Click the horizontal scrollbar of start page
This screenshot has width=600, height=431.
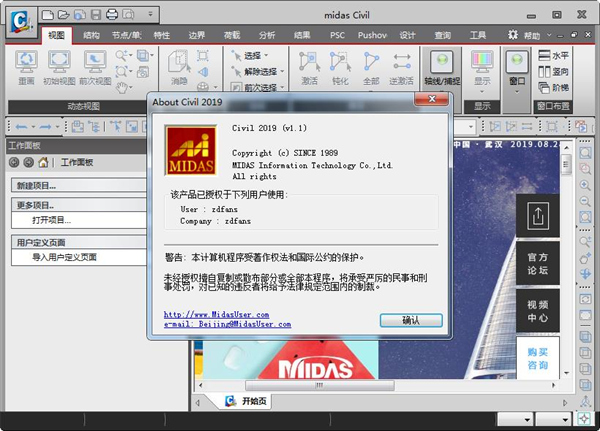[x=319, y=385]
